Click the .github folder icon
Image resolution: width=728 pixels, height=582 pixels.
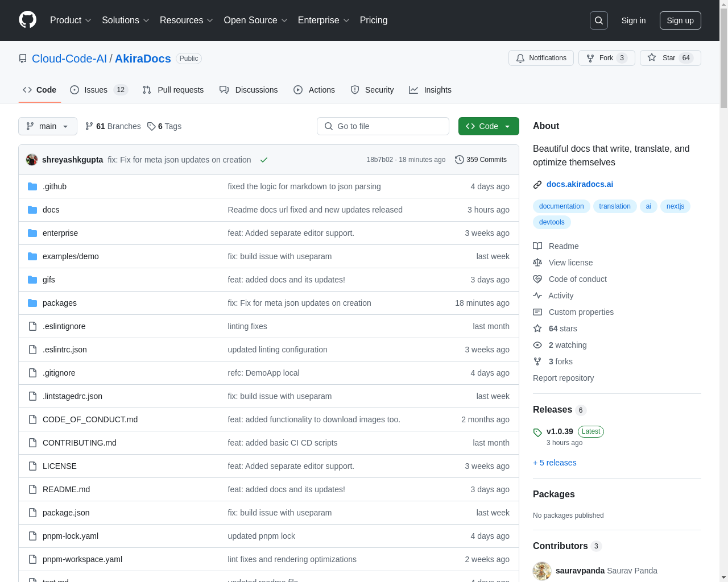click(x=32, y=186)
